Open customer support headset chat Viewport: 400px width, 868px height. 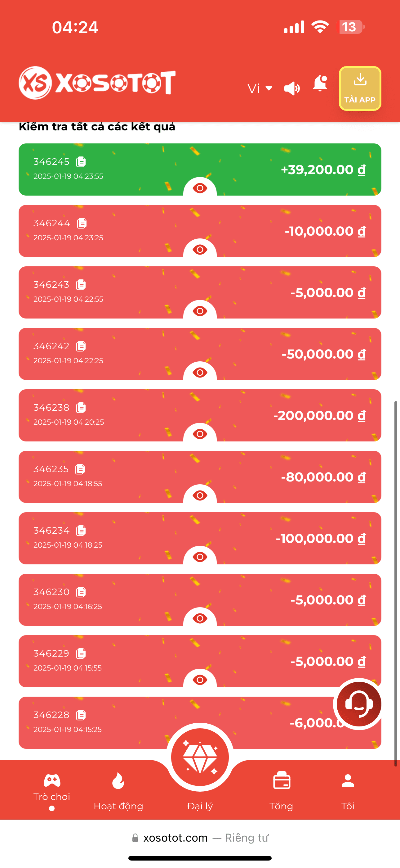pyautogui.click(x=358, y=703)
